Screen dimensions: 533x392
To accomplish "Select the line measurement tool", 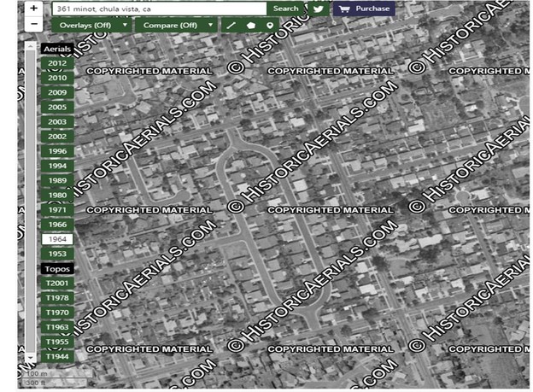I will [231, 26].
